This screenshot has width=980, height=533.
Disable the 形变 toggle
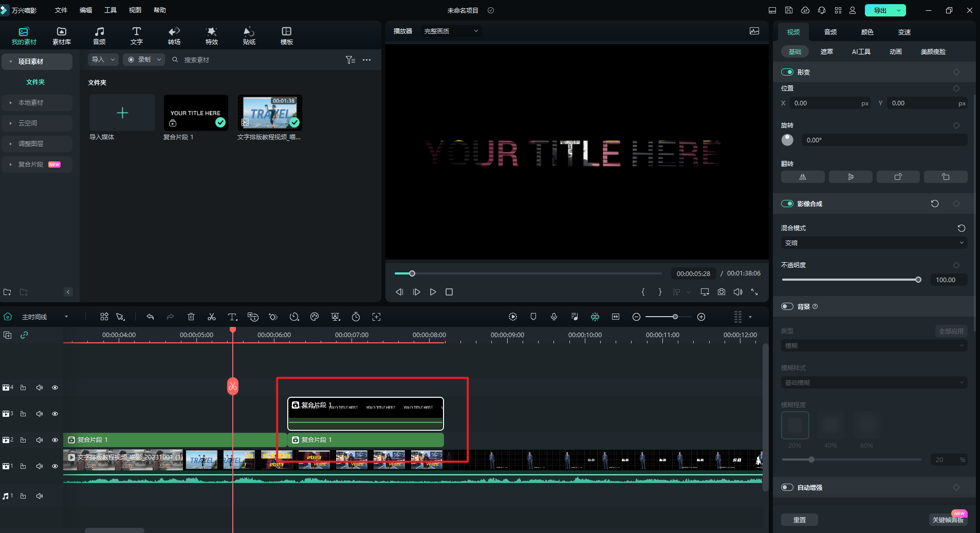pos(787,72)
